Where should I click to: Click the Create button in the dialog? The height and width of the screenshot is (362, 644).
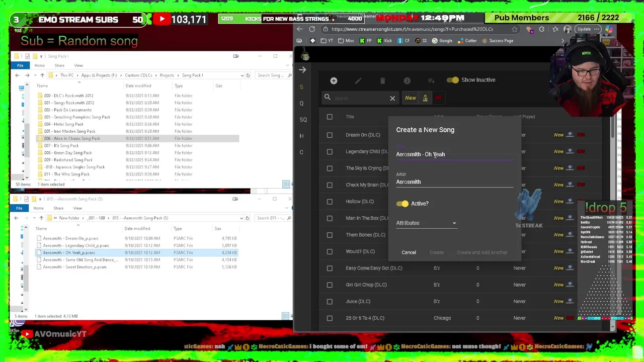coord(436,252)
